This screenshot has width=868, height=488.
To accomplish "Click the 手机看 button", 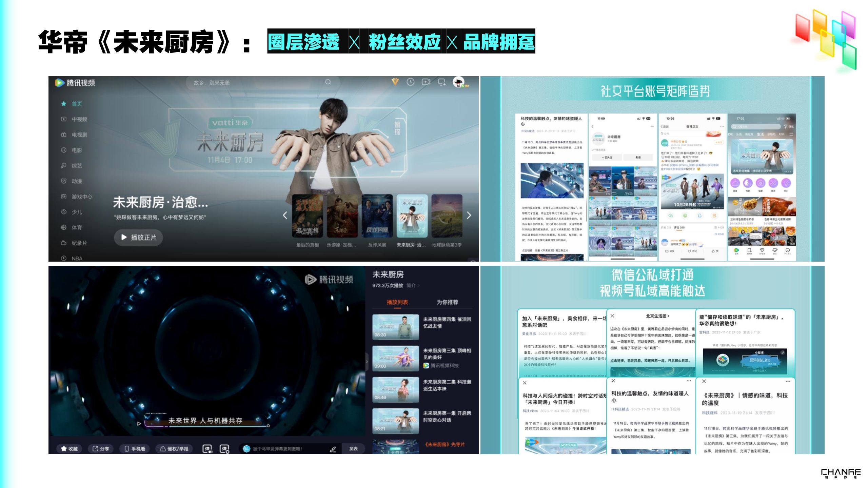I will point(135,449).
